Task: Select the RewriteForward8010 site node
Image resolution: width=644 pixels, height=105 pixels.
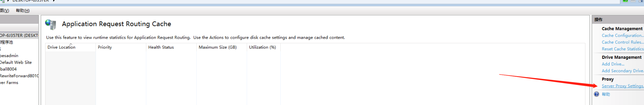Action: [19, 76]
